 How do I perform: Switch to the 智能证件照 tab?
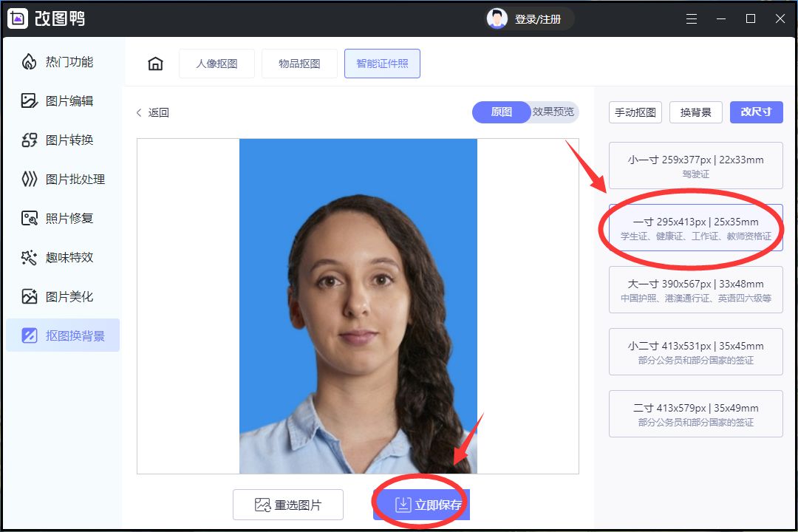point(382,64)
